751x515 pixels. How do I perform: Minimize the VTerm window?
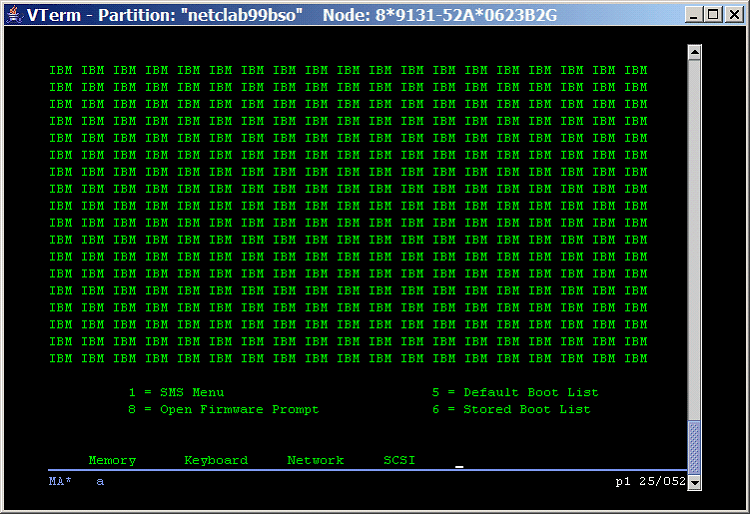tap(694, 15)
